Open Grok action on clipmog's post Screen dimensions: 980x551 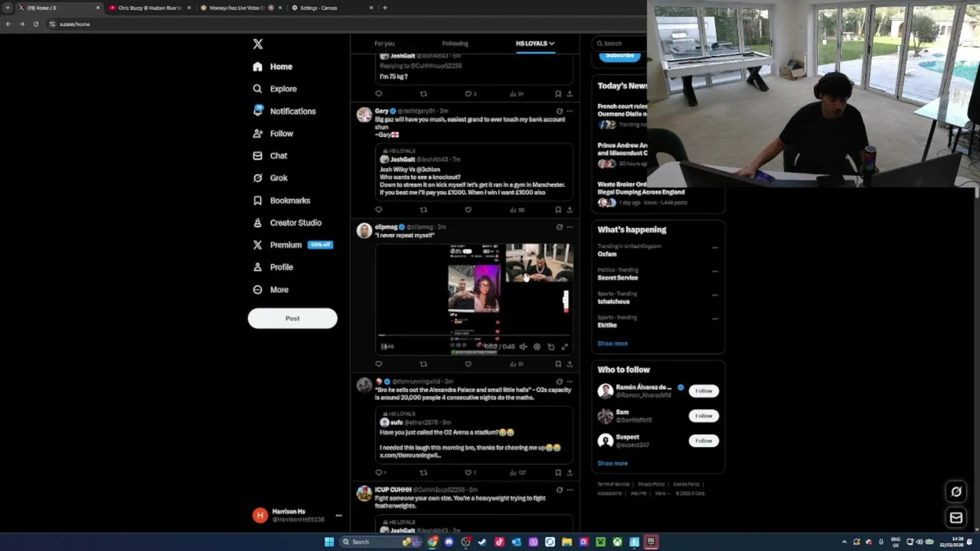point(559,227)
